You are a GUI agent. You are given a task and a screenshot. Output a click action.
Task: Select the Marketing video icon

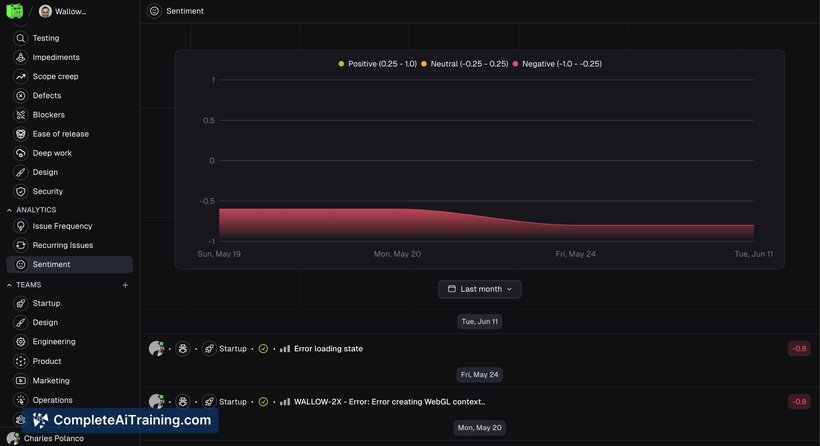click(x=20, y=381)
